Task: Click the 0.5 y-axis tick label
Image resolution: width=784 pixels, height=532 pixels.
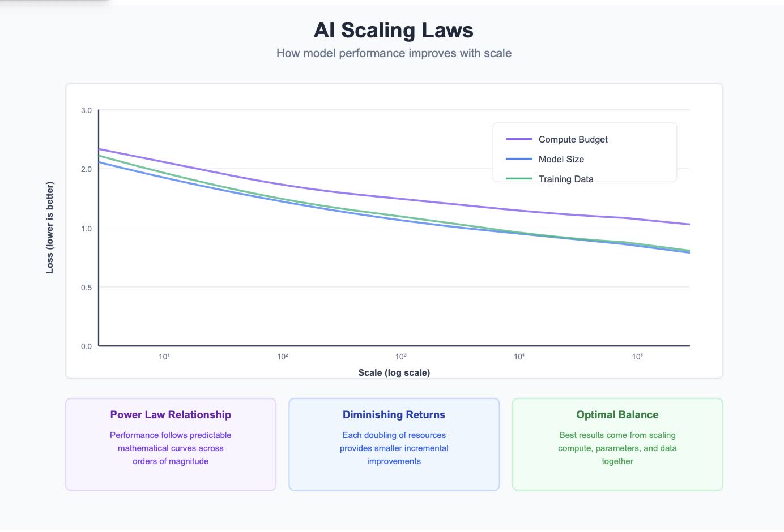Action: (86, 288)
